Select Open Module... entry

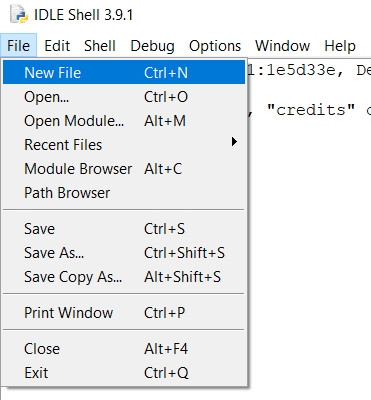click(124, 121)
